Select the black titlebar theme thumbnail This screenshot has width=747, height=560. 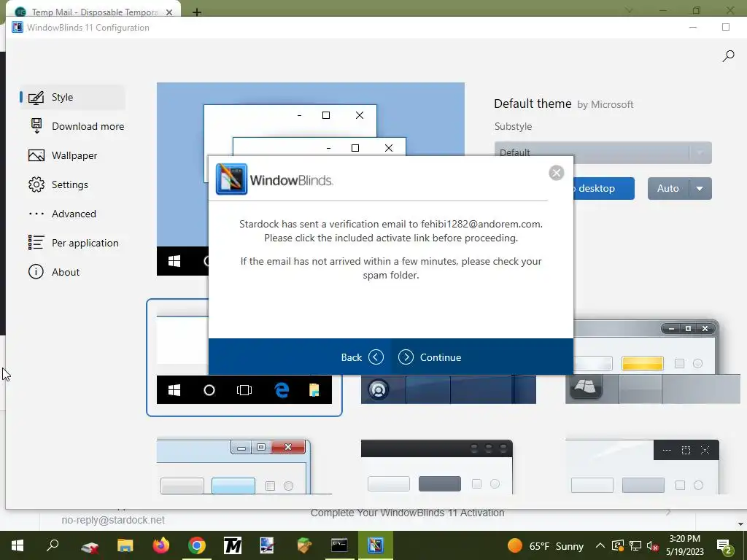point(437,467)
